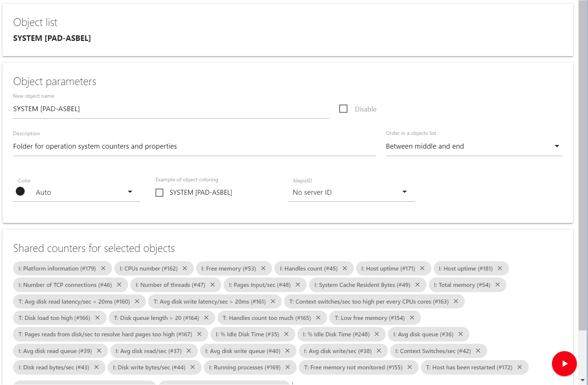Remove Host has been restarted (#172) chip
The height and width of the screenshot is (385, 588).
point(520,367)
